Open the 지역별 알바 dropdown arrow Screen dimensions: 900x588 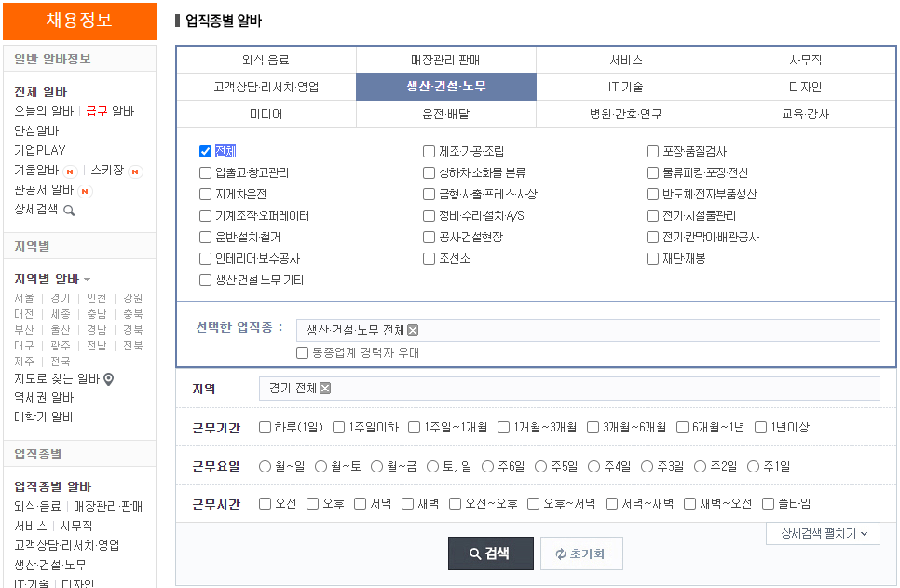click(x=88, y=280)
